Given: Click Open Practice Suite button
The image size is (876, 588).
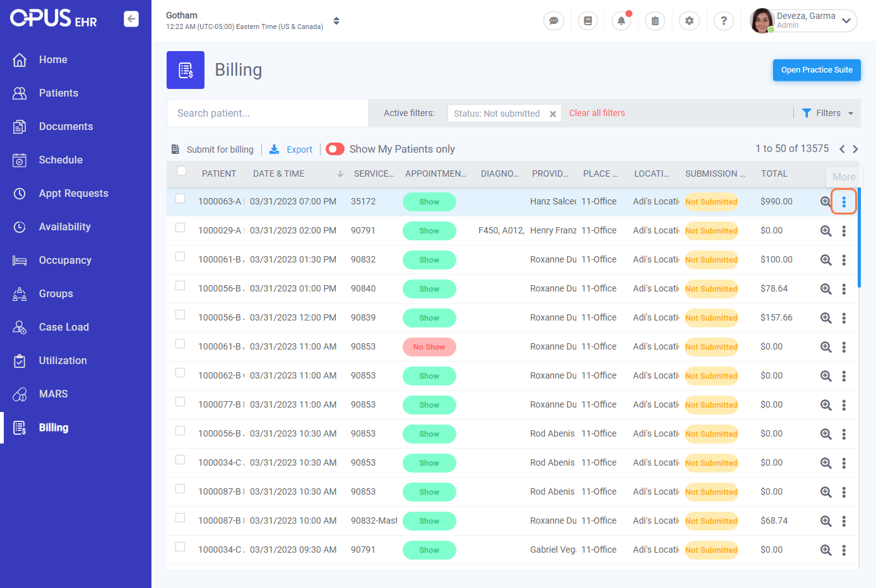Looking at the screenshot, I should [817, 70].
